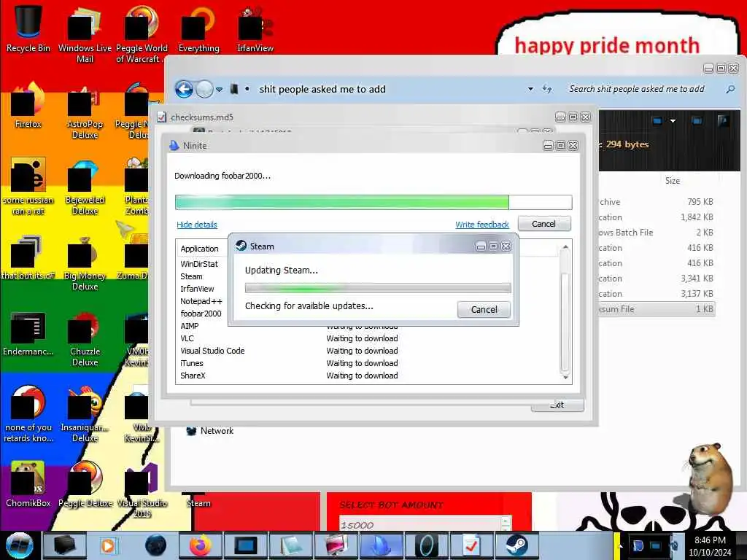Open Firefox from the taskbar
This screenshot has width=747, height=560.
200,545
